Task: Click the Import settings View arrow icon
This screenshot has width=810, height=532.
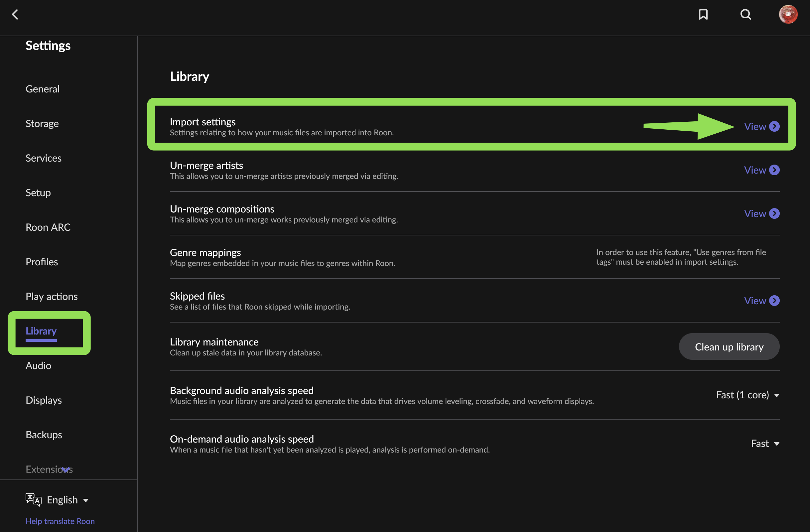Action: click(775, 126)
